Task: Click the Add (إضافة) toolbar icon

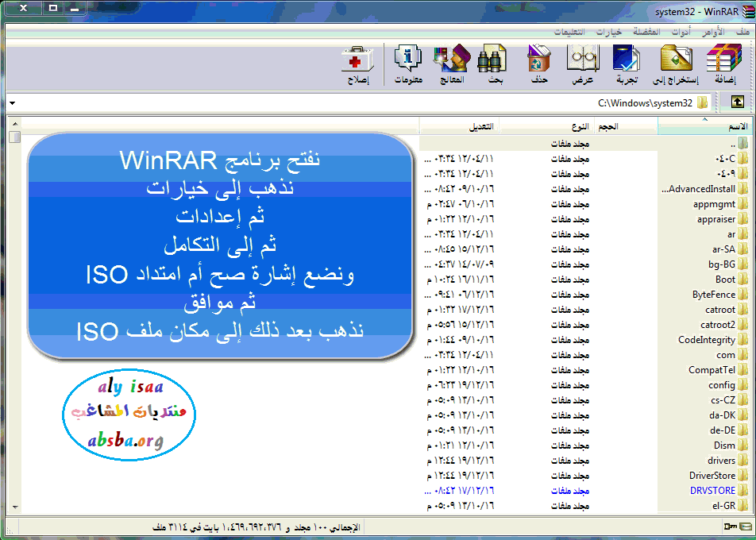Action: [x=723, y=64]
